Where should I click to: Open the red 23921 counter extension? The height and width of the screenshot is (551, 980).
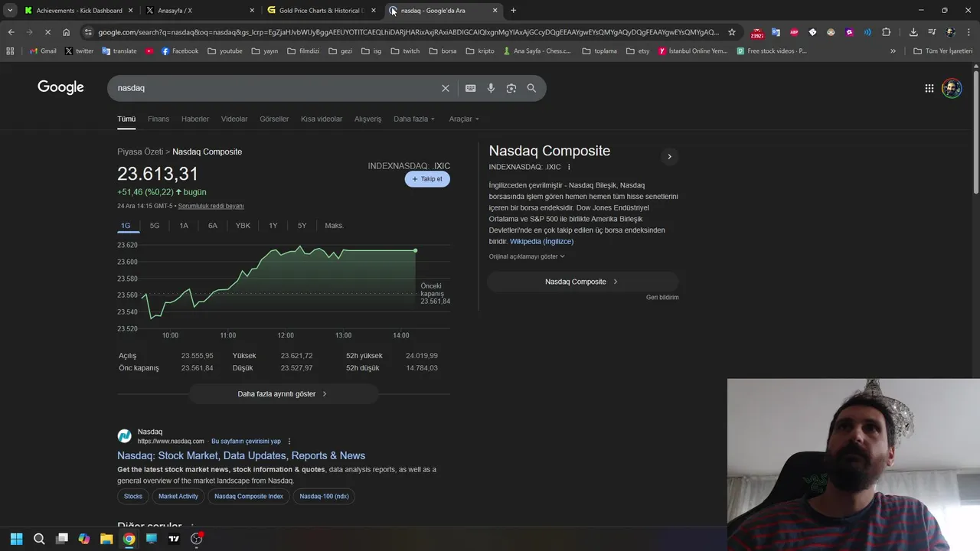point(757,33)
